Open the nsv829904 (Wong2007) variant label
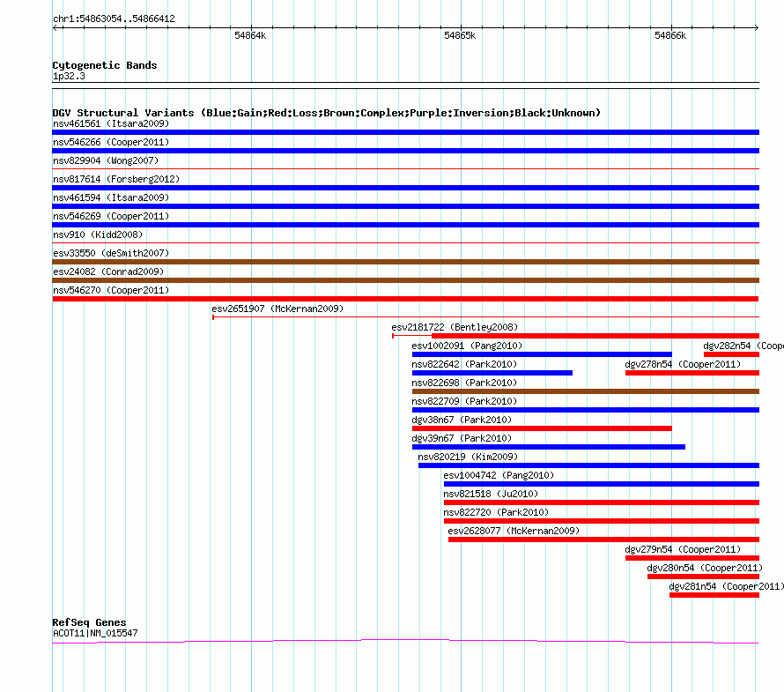The image size is (784, 692). coord(106,160)
